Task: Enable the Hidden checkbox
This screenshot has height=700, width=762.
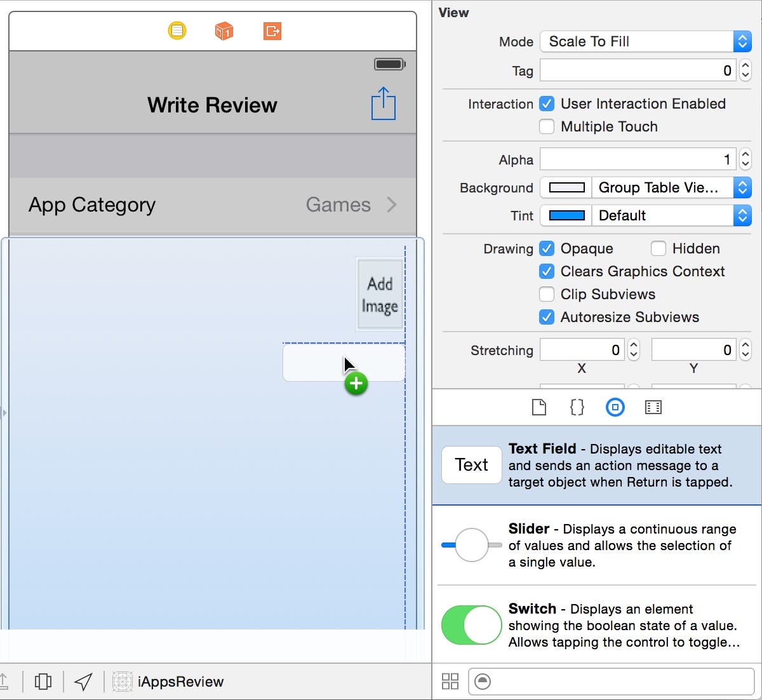Action: point(658,248)
